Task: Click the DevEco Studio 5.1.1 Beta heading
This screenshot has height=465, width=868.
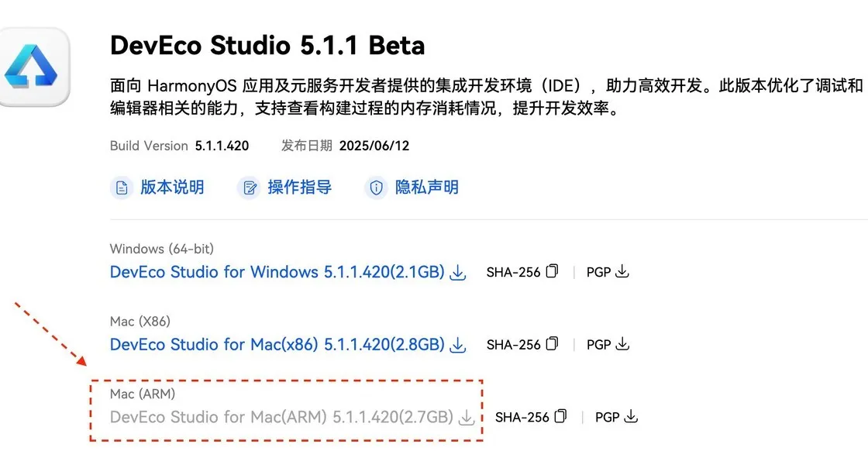Action: point(267,45)
